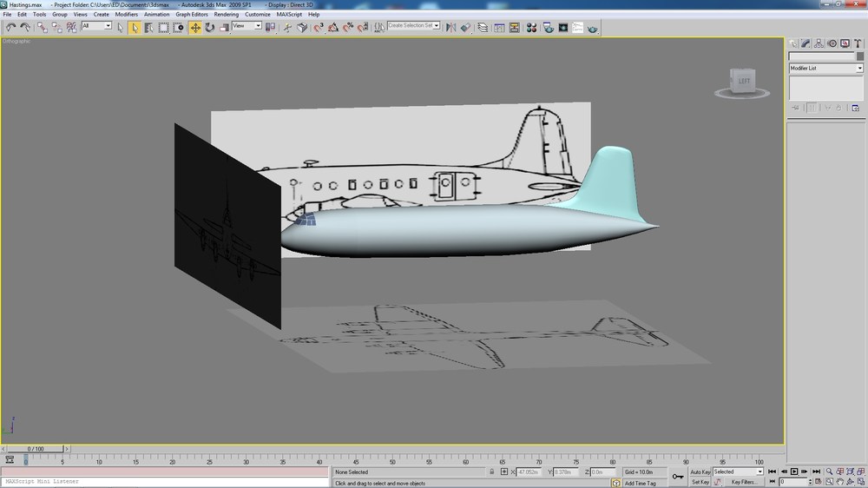
Task: Open the Utilities hammer panel
Action: (858, 43)
